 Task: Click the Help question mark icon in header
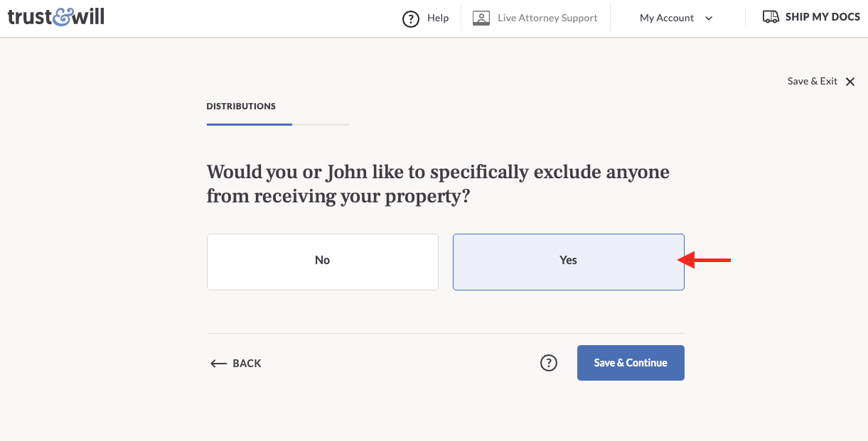tap(411, 18)
